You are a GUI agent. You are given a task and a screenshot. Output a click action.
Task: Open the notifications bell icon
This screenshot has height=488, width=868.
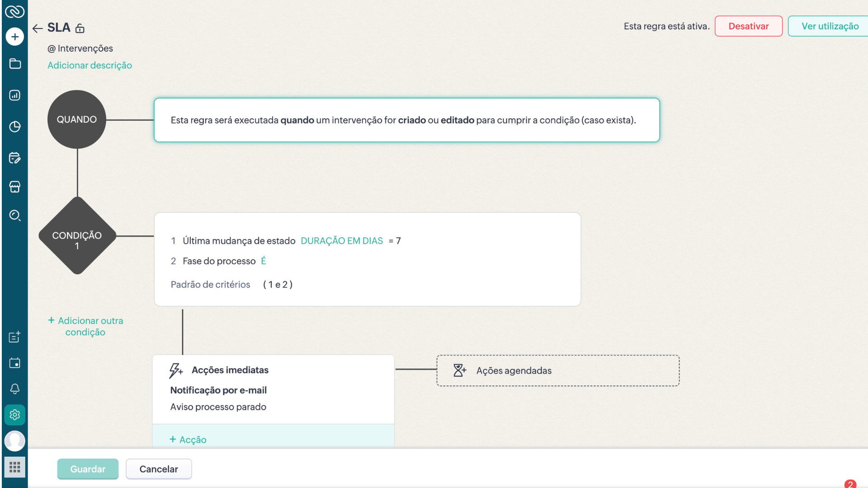coord(15,389)
